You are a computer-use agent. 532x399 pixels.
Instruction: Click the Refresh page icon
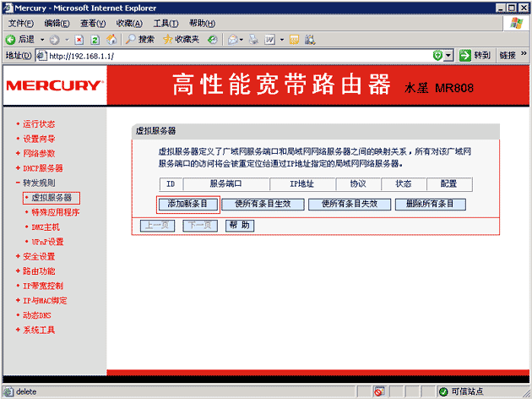pos(95,40)
